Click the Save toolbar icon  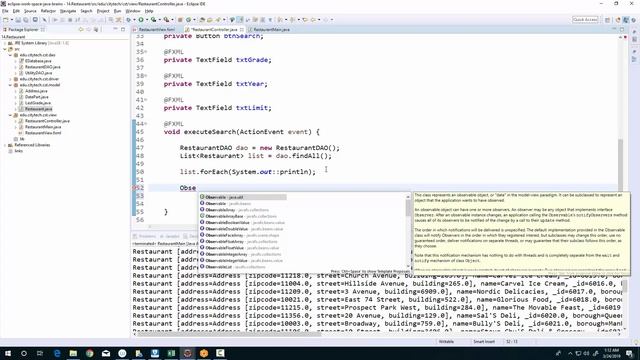coord(18,20)
